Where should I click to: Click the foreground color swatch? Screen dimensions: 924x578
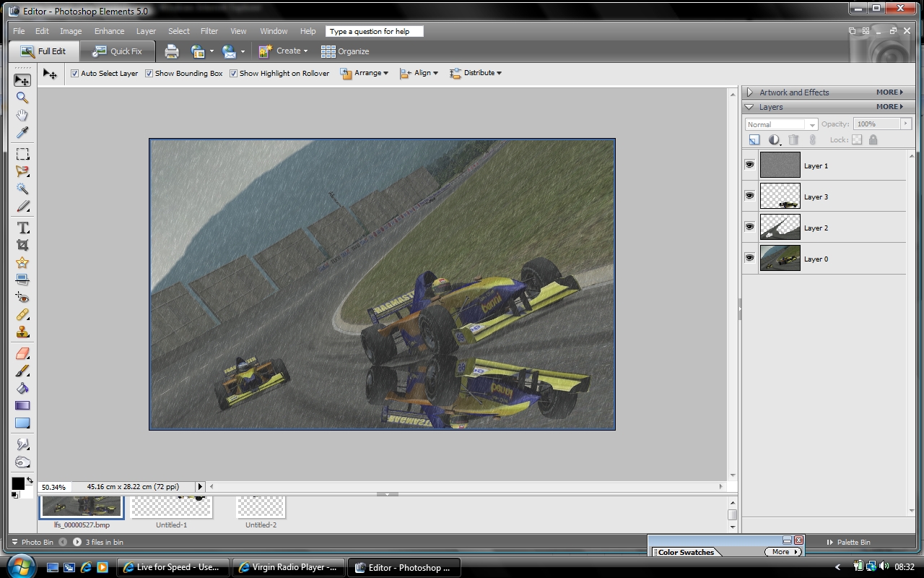tap(18, 484)
